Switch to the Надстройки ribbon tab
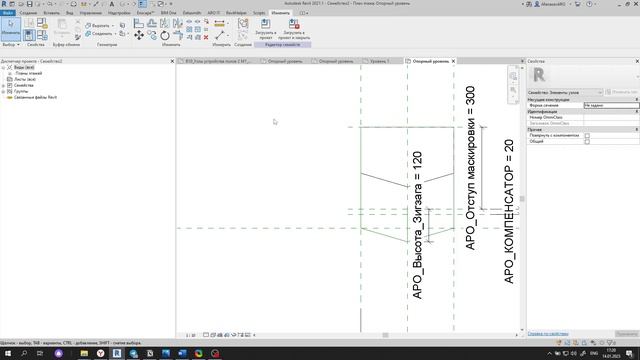Viewport: 640px width, 360px height. [119, 13]
